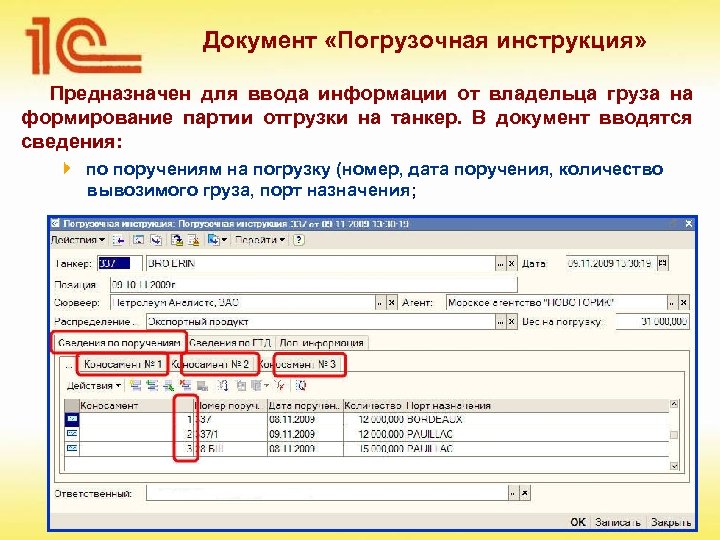Open selection button of BRO ERIN field

(500, 264)
